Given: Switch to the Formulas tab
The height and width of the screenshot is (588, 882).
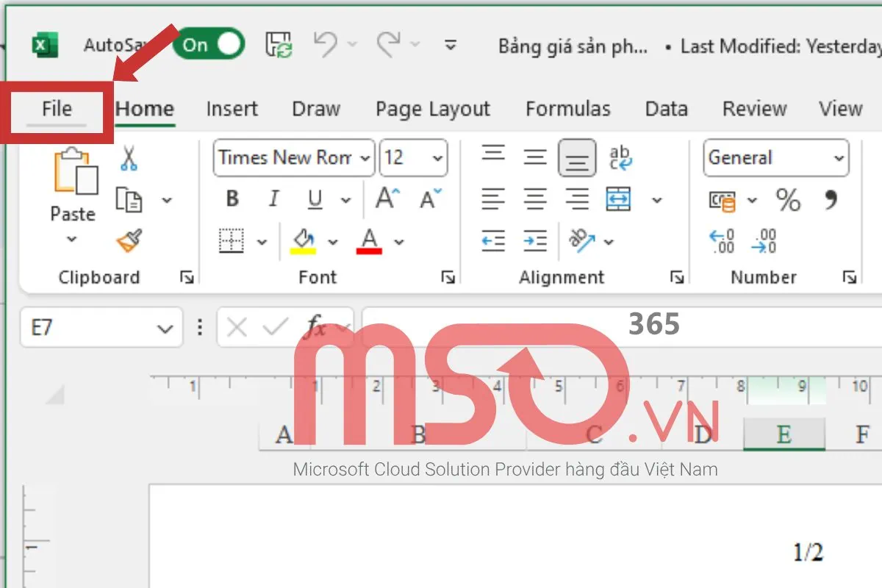Looking at the screenshot, I should 567,110.
